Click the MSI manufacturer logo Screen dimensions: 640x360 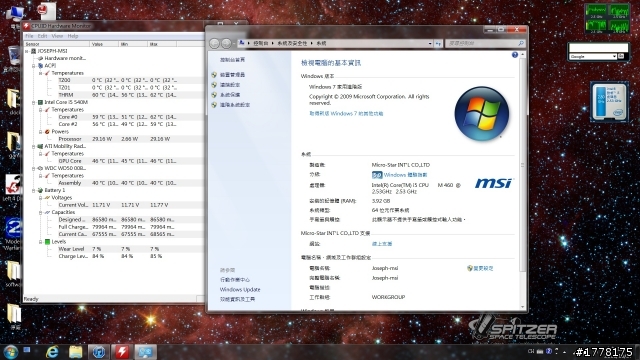pos(493,183)
